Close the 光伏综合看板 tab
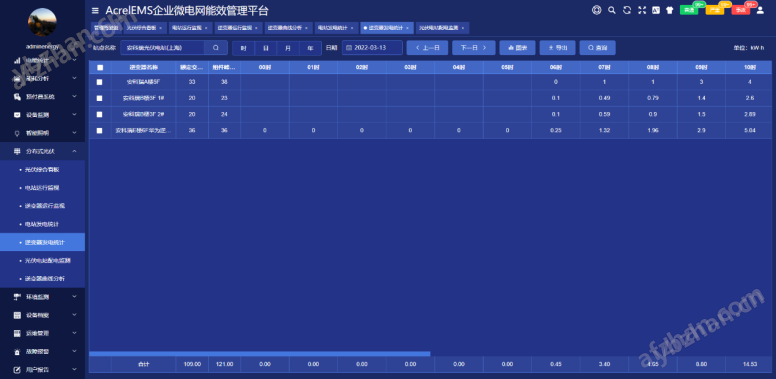The image size is (776, 379). (160, 28)
